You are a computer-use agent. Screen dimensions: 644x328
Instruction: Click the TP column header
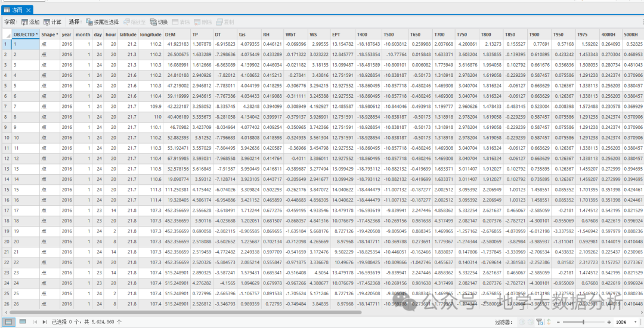pos(202,35)
